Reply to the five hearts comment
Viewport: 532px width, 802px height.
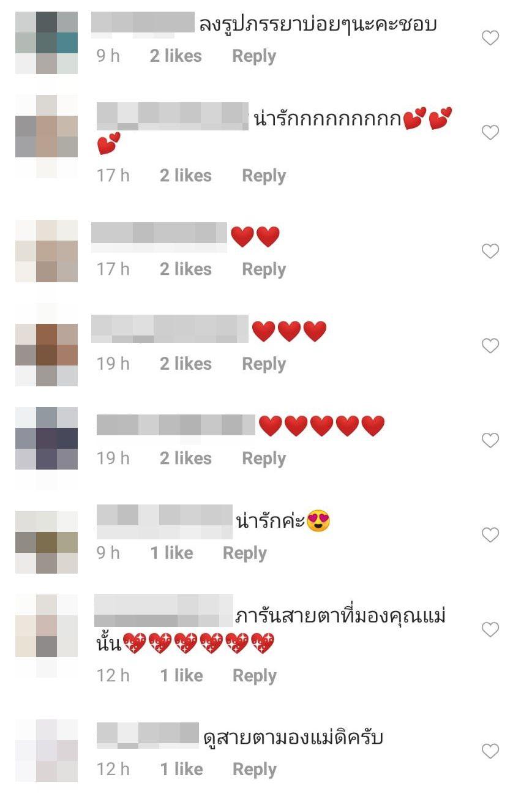coord(264,459)
